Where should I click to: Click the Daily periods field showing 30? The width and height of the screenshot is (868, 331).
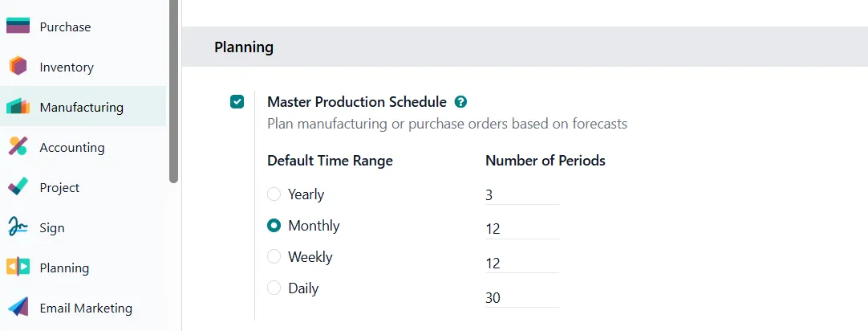522,298
